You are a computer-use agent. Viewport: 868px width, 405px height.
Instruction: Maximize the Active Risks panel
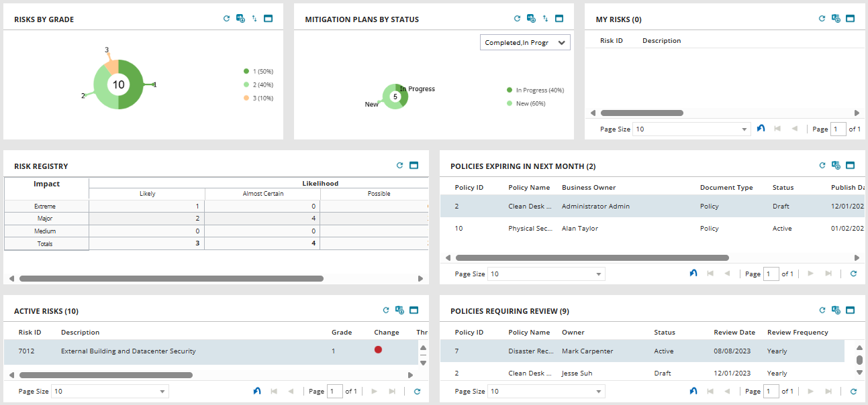click(x=413, y=310)
